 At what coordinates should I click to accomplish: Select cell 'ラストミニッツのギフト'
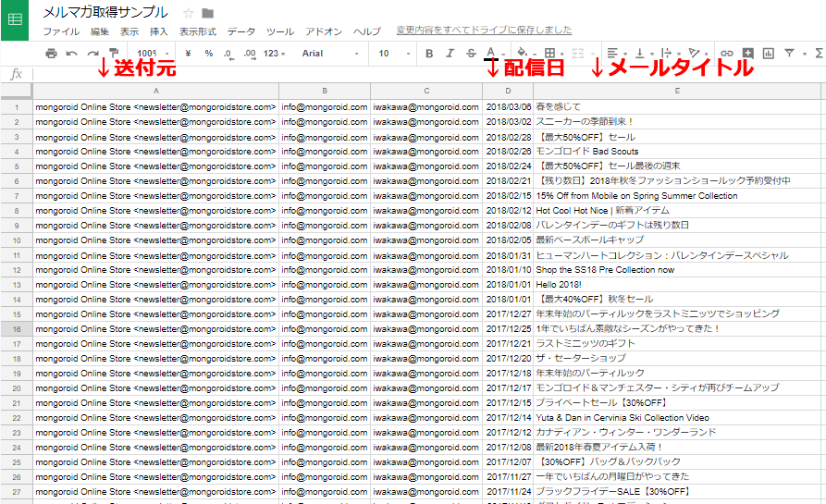tap(677, 344)
